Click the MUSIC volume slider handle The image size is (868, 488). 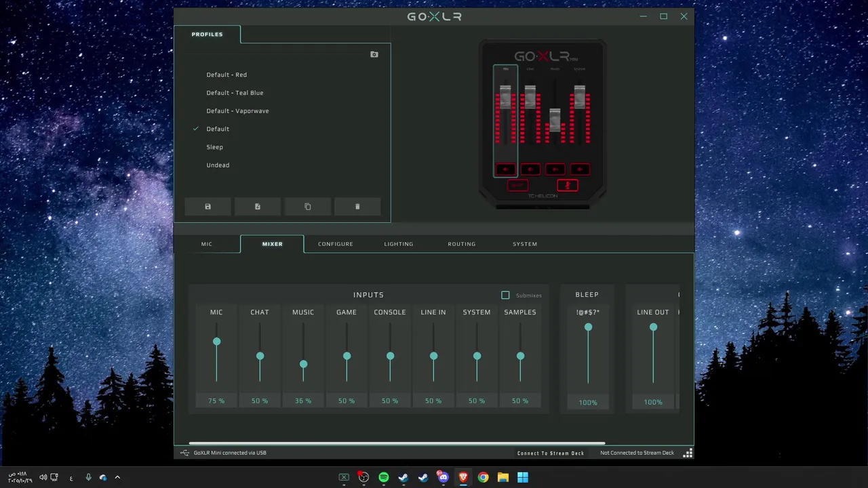303,364
